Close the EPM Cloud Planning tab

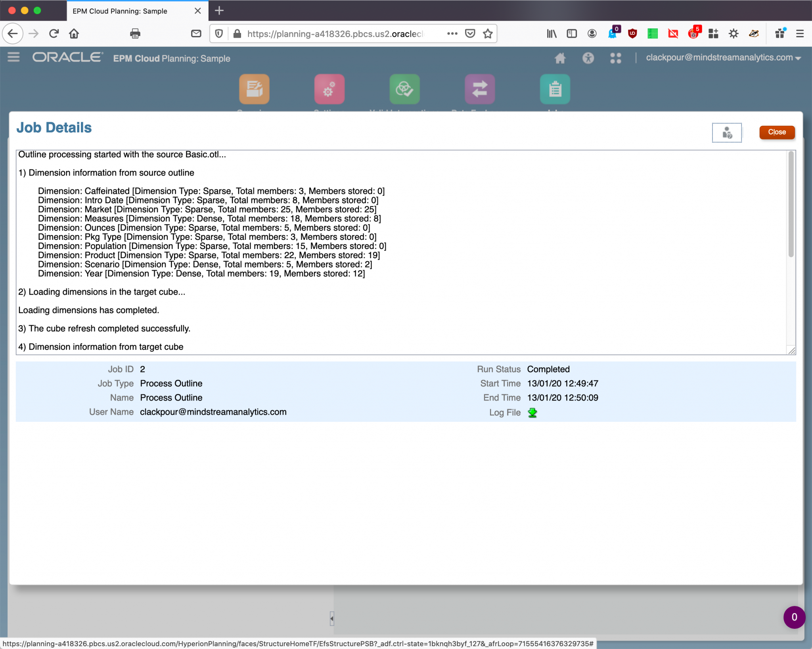click(197, 11)
